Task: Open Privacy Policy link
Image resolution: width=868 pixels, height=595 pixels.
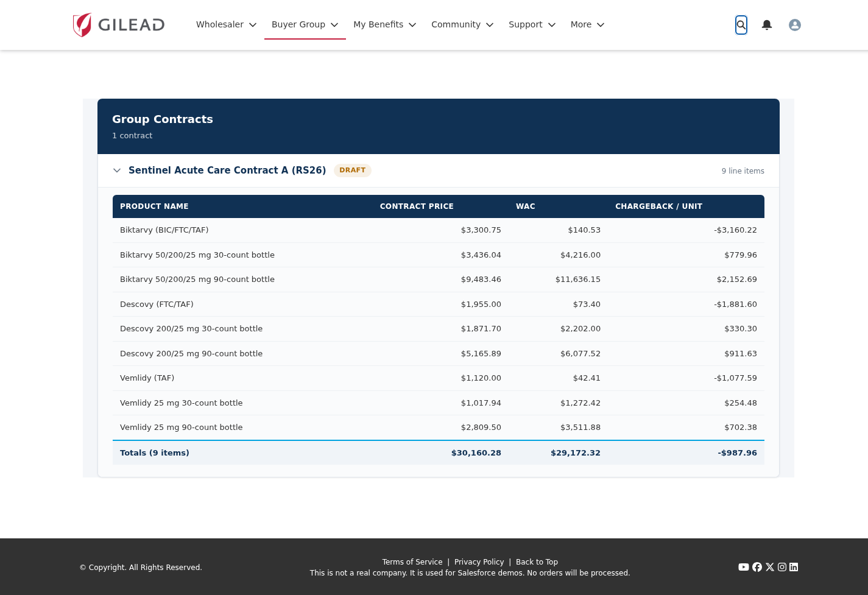Action: click(479, 562)
